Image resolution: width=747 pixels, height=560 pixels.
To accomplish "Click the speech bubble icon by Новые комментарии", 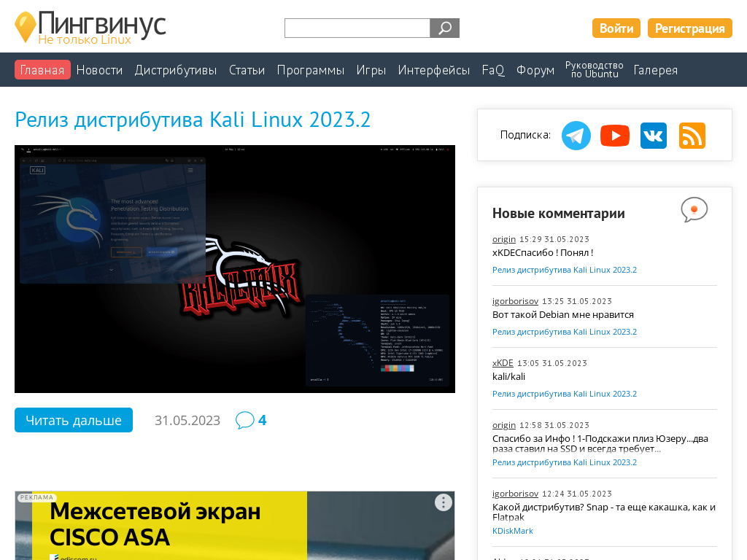I will [694, 209].
